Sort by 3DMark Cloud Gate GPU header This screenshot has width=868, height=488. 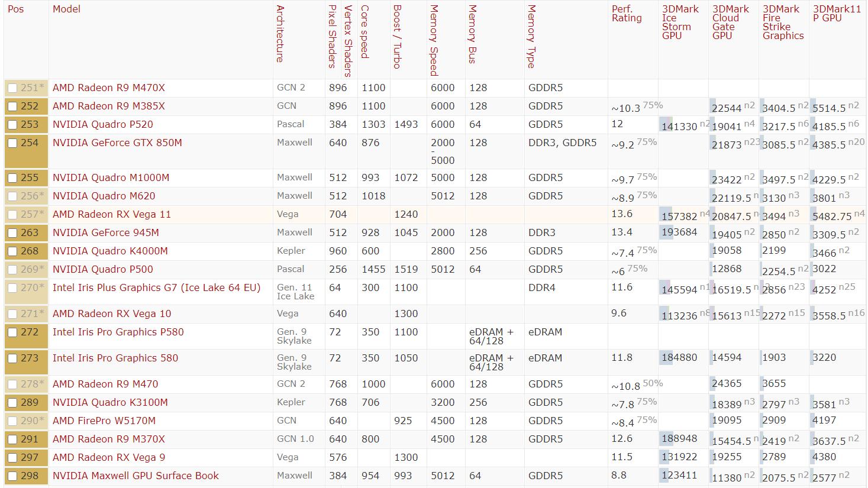pos(731,22)
